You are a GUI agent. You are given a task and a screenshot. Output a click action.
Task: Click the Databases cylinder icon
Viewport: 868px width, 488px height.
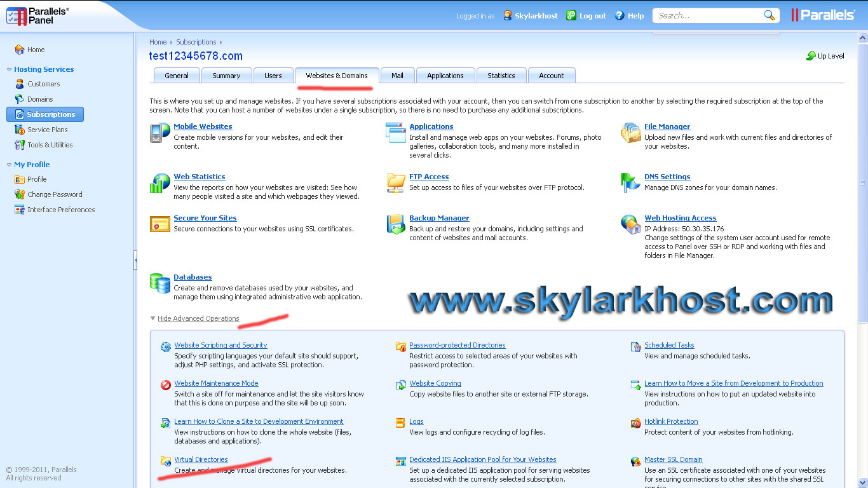coord(159,283)
